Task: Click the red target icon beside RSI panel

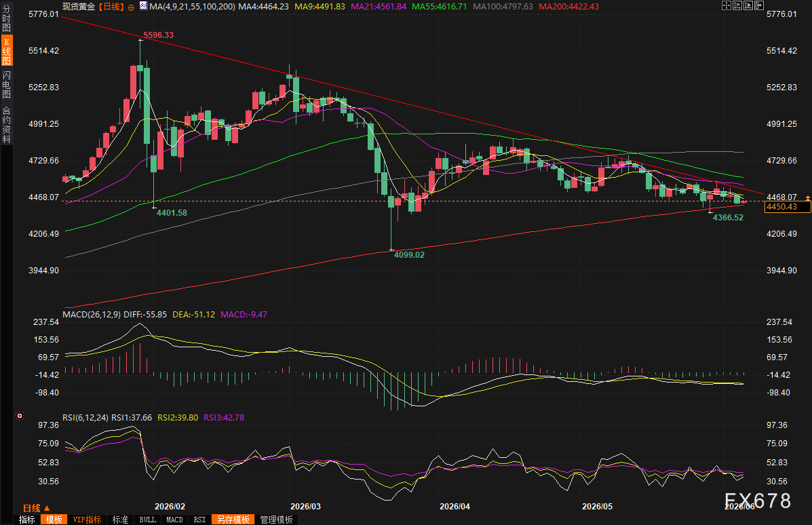Action: pyautogui.click(x=20, y=416)
